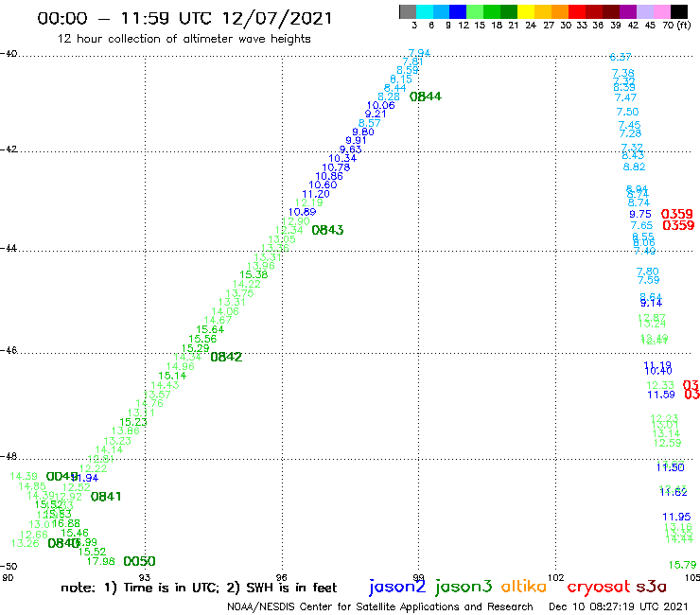This screenshot has width=700, height=615.
Task: Click the 0050 time marker
Action: [139, 561]
